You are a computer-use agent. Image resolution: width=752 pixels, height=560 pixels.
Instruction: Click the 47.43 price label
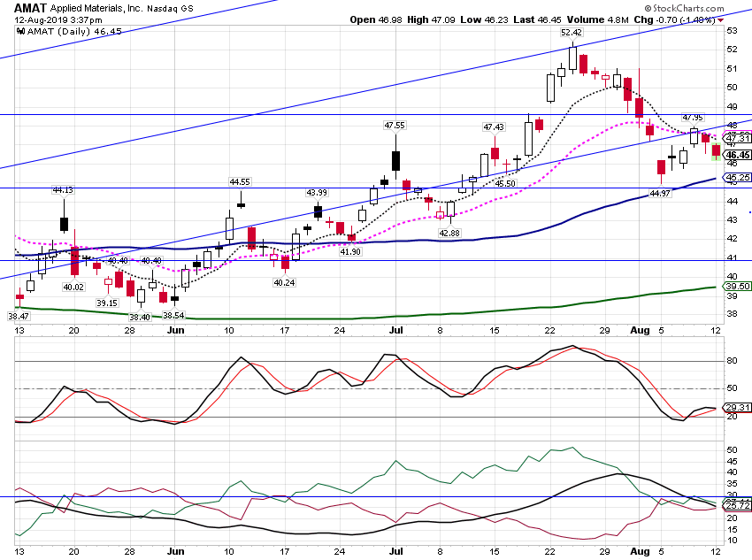(494, 127)
